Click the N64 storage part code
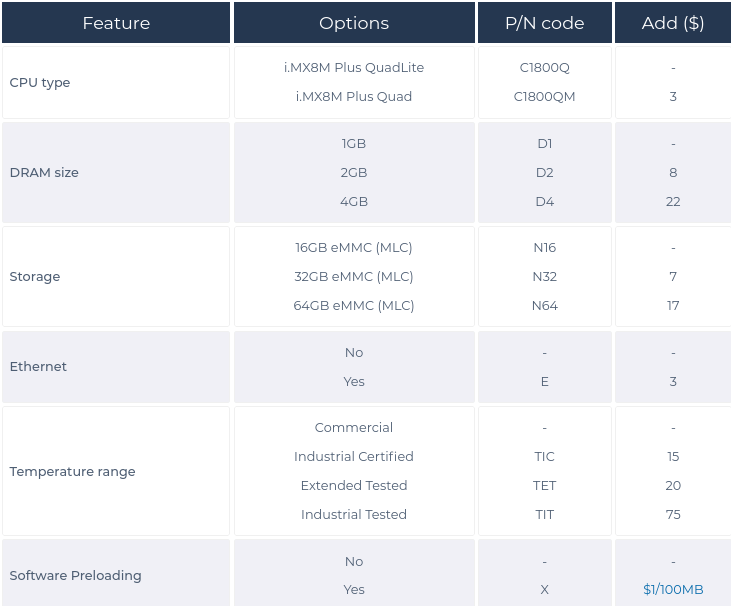 pyautogui.click(x=545, y=306)
